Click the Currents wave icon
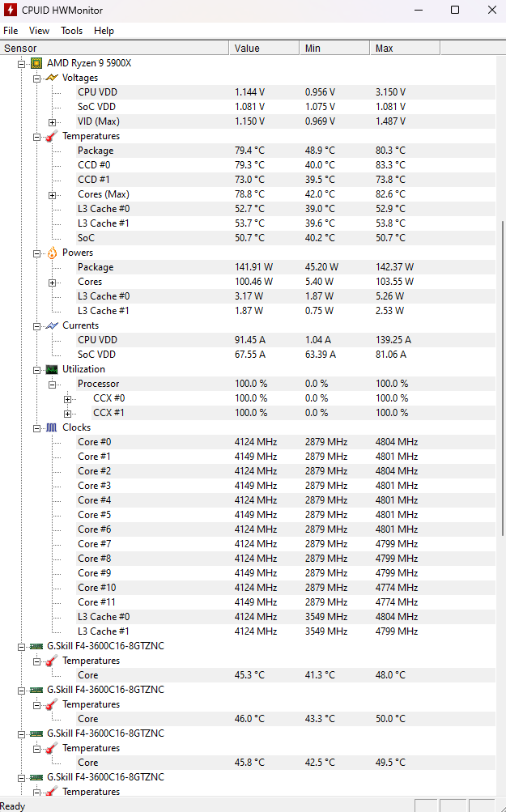The image size is (506, 812). click(x=52, y=325)
